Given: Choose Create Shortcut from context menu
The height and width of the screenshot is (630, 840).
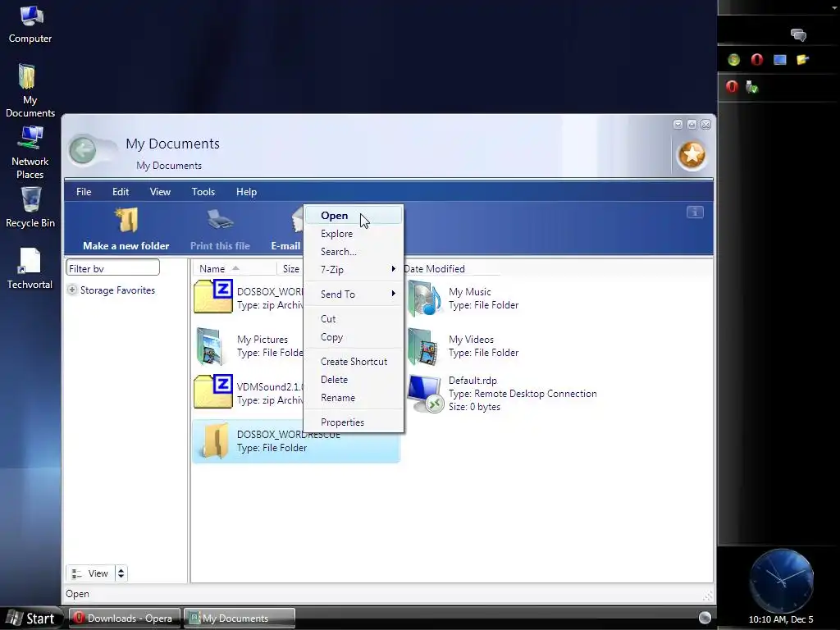Looking at the screenshot, I should pos(354,362).
